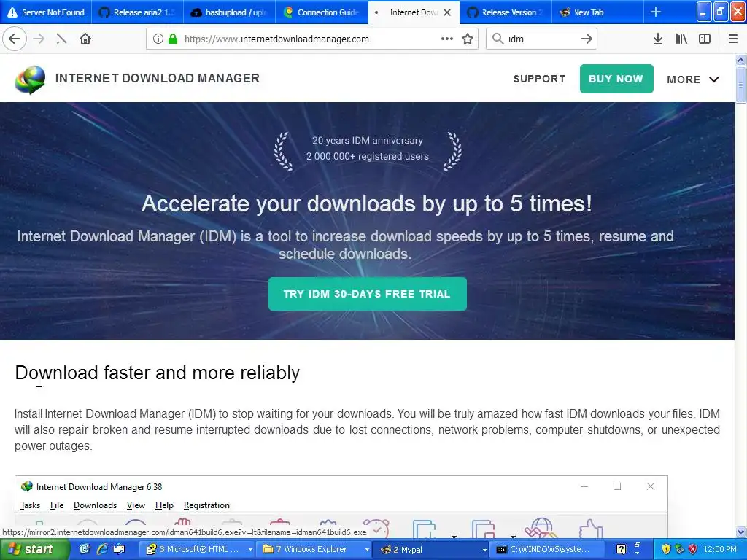Click text 2 000 000+ registered users
The width and height of the screenshot is (747, 560).
pos(368,156)
